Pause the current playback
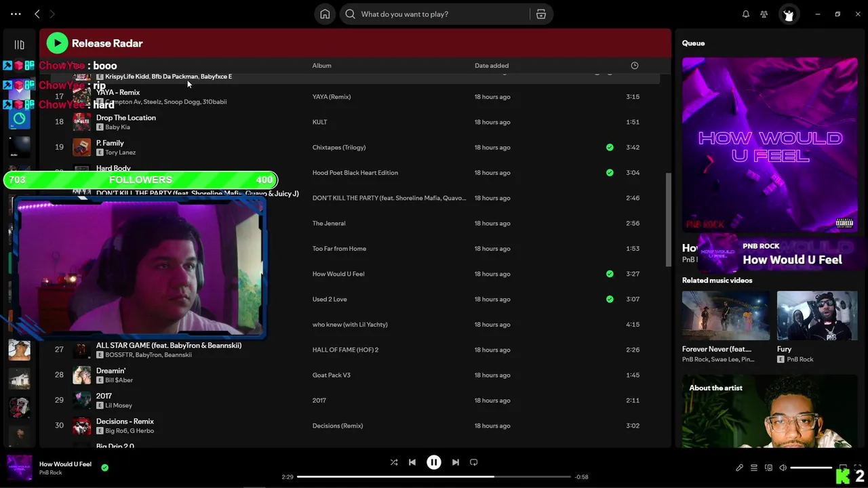The image size is (868, 488). (434, 462)
